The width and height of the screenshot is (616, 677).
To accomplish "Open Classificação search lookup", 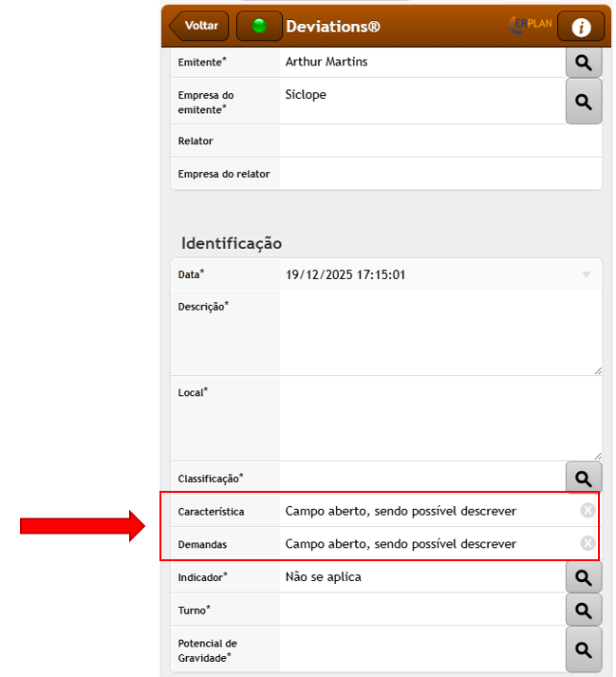I will [584, 479].
